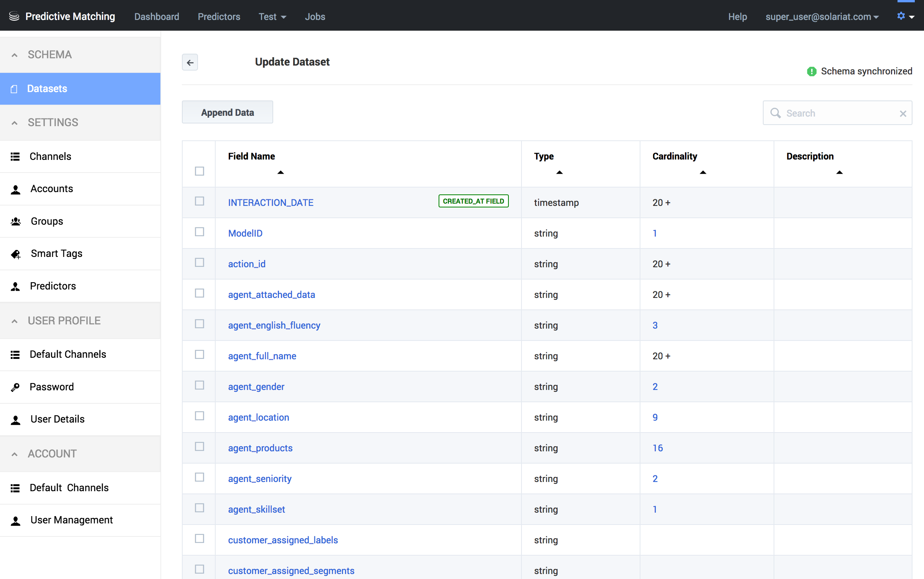The height and width of the screenshot is (579, 924).
Task: Collapse the SCHEMA sidebar section
Action: pos(15,55)
